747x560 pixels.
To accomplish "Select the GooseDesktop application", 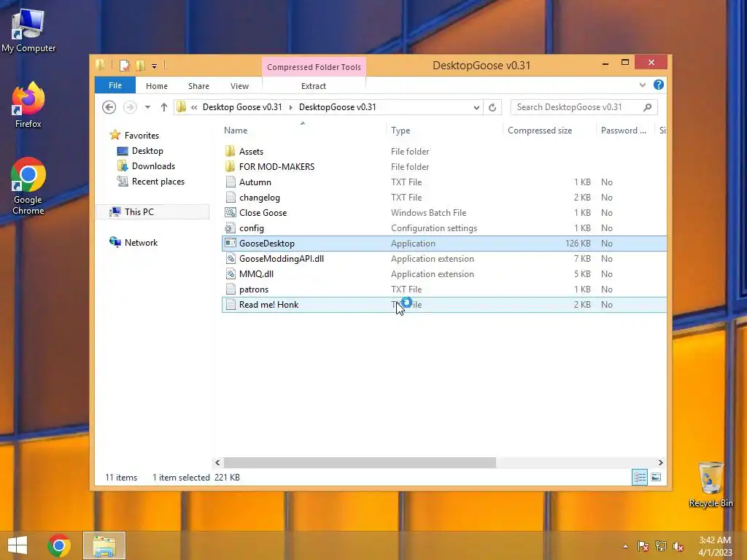I will pos(444,244).
